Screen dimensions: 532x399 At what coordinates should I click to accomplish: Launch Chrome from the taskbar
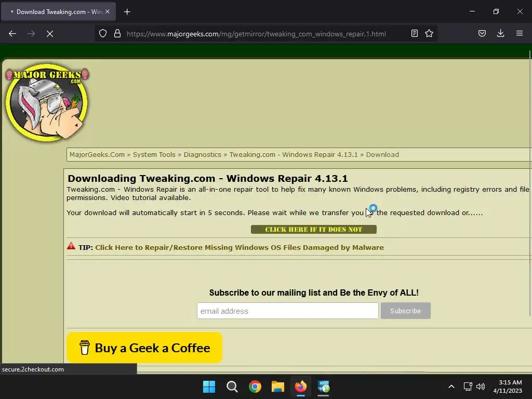tap(255, 387)
